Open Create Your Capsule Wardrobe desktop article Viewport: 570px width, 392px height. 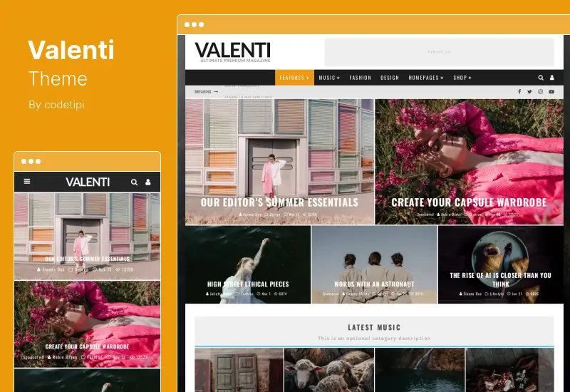click(470, 162)
